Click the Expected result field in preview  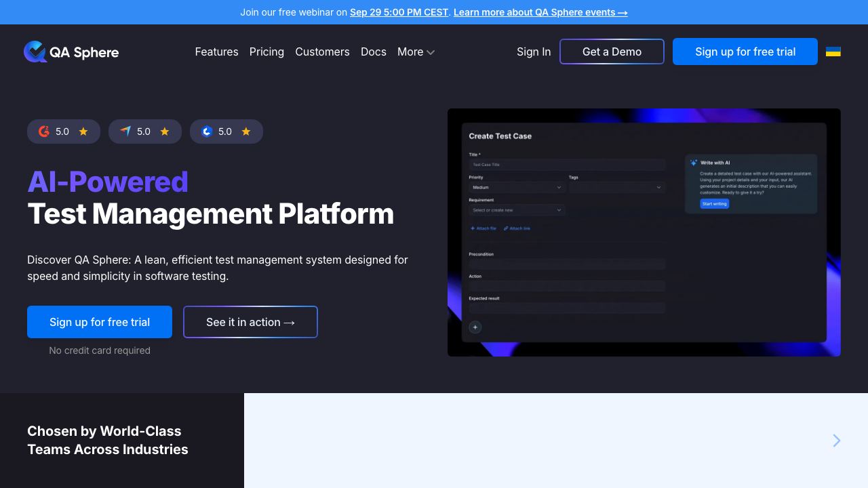point(567,308)
